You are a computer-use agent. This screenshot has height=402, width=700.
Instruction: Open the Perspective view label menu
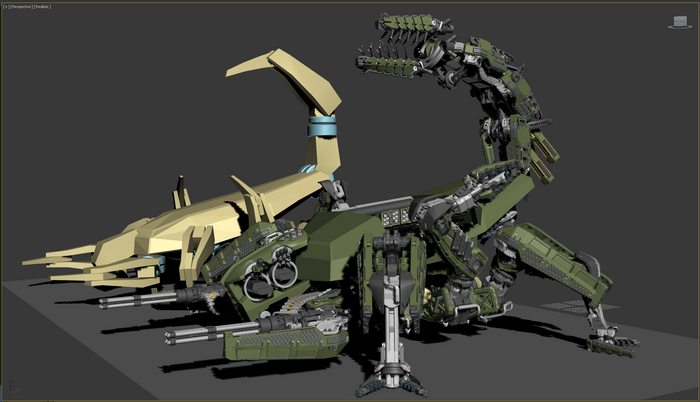(22, 6)
